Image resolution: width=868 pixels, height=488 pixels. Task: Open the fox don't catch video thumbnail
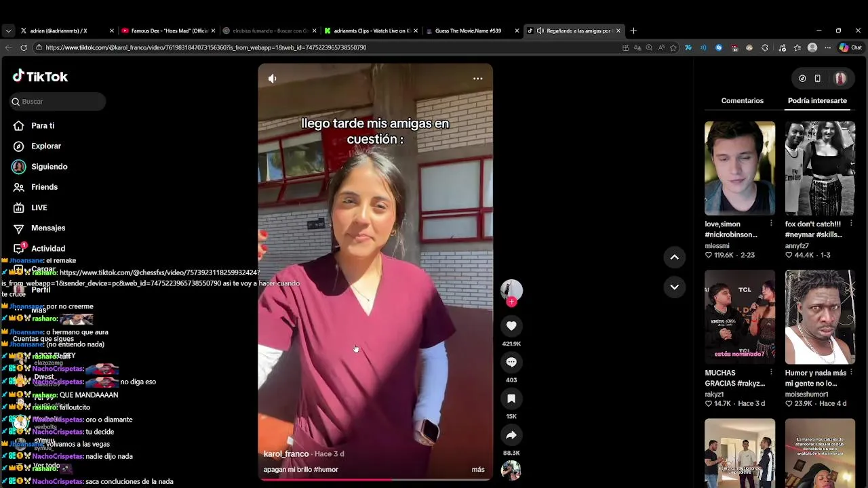click(x=820, y=168)
